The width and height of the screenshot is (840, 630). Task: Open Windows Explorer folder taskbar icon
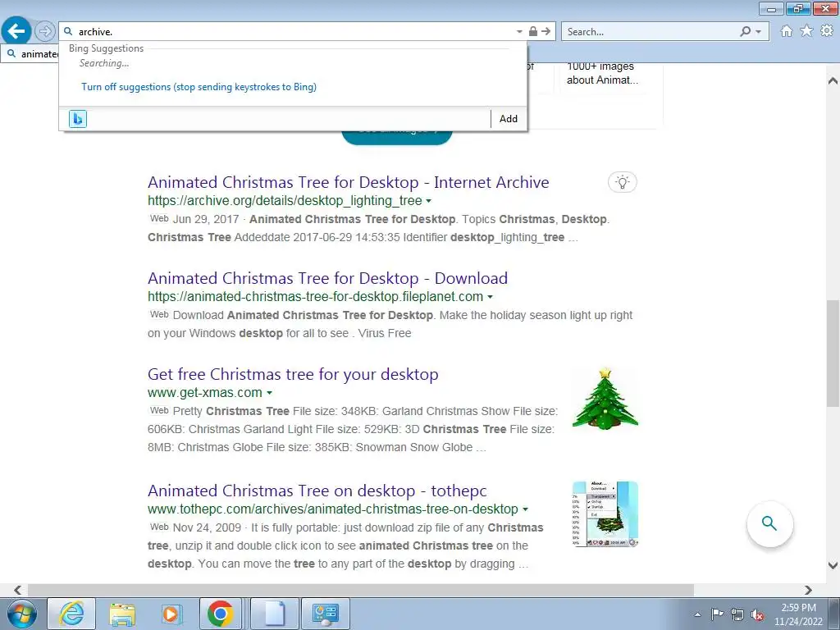(x=122, y=614)
